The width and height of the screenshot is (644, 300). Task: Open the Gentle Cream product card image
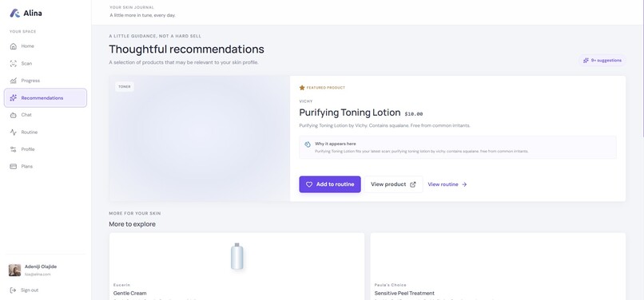[x=237, y=256]
